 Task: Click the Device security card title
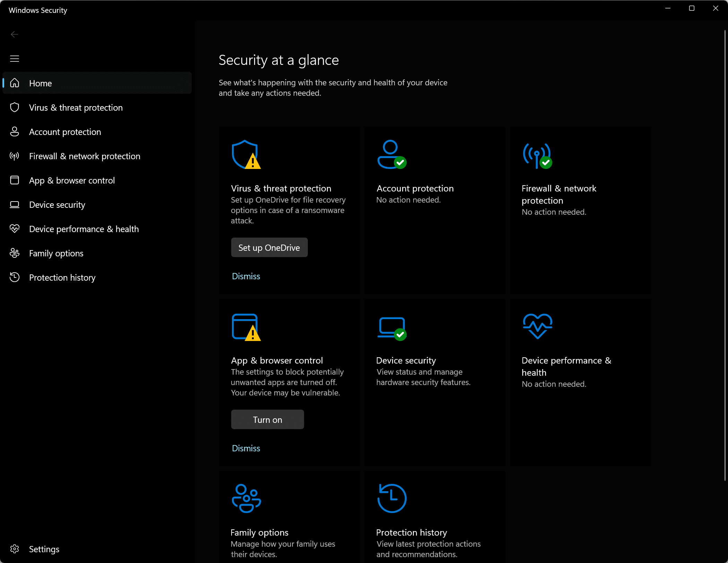click(x=406, y=360)
